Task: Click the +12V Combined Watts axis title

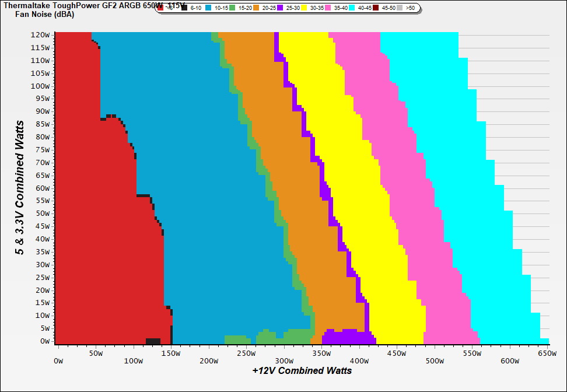Action: (x=302, y=370)
